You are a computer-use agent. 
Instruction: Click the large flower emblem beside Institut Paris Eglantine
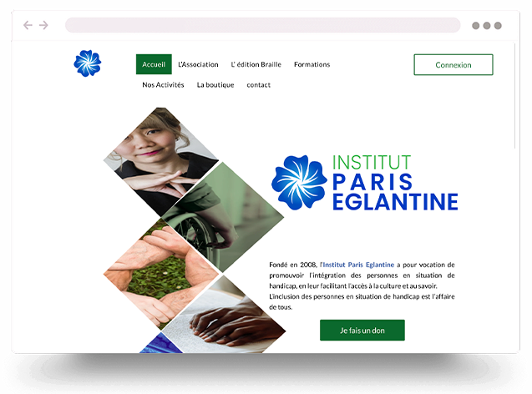pos(299,183)
